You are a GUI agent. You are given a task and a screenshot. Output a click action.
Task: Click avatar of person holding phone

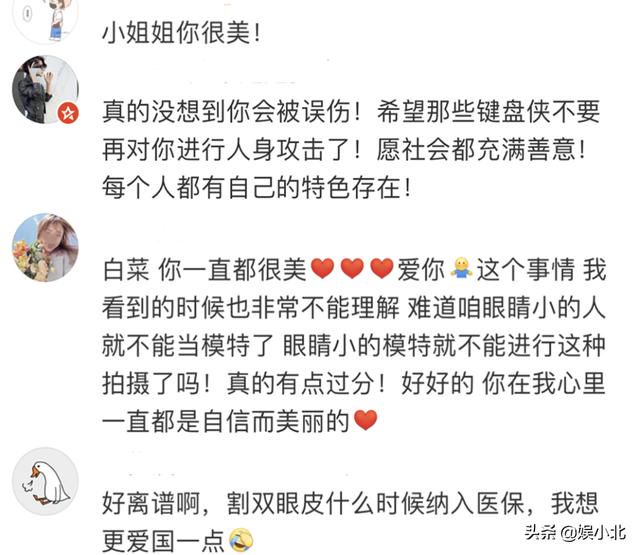click(45, 89)
